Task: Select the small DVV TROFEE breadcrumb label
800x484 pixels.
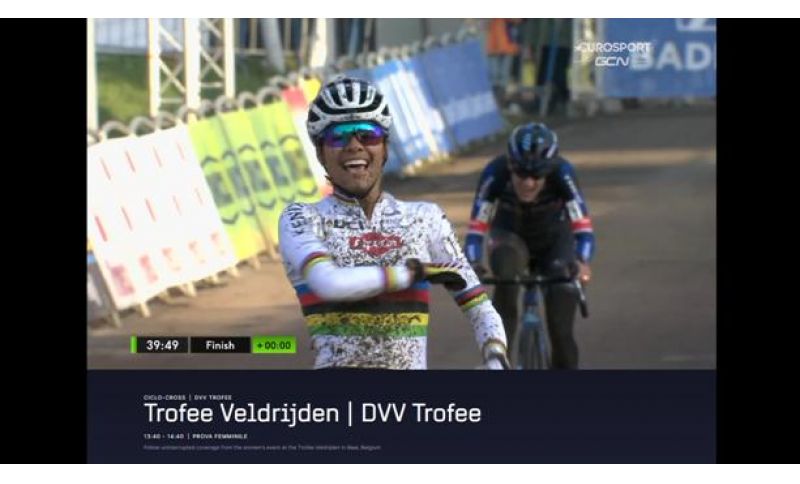Action: 213,397
